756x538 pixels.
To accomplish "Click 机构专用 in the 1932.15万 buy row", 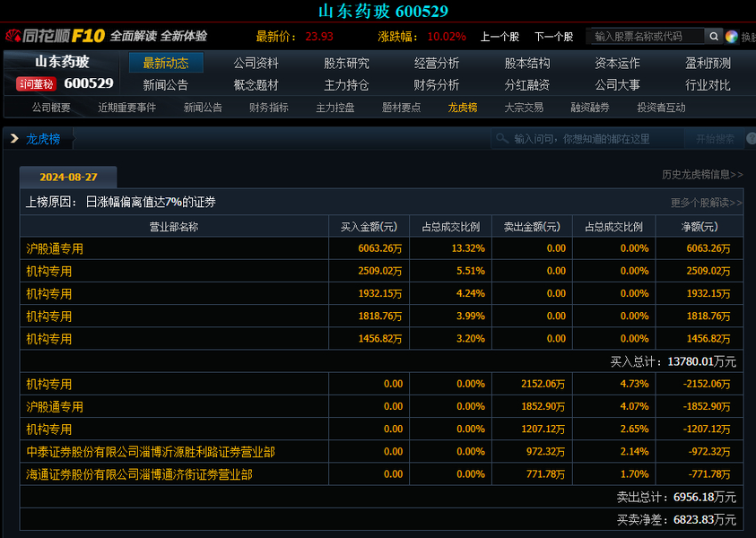I will tap(48, 293).
